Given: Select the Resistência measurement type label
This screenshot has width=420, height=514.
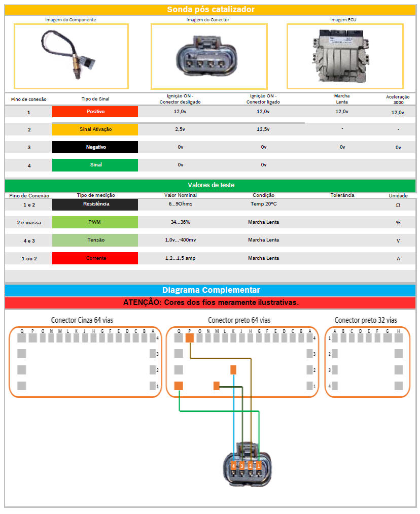Looking at the screenshot, I should click(95, 204).
